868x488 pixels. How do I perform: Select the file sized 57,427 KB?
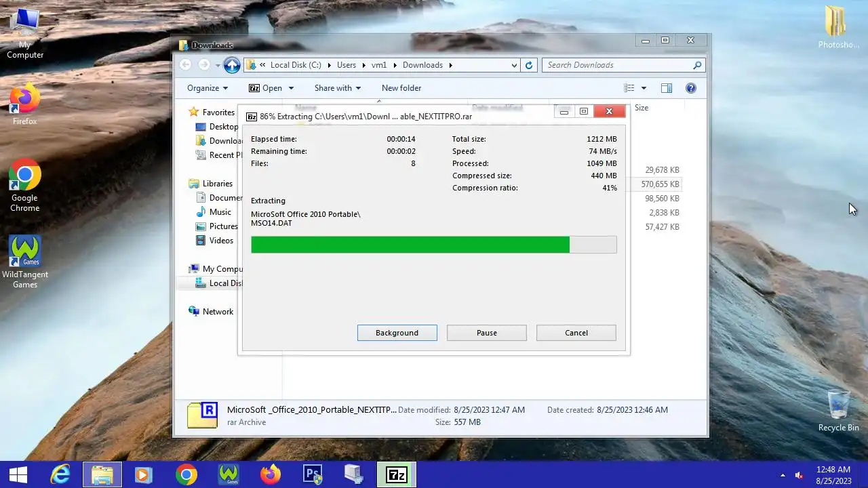[662, 227]
